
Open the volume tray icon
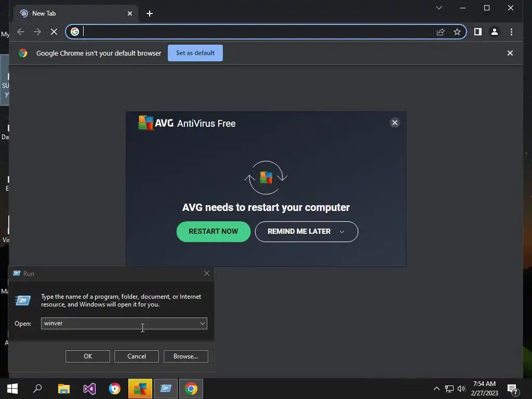pyautogui.click(x=461, y=389)
